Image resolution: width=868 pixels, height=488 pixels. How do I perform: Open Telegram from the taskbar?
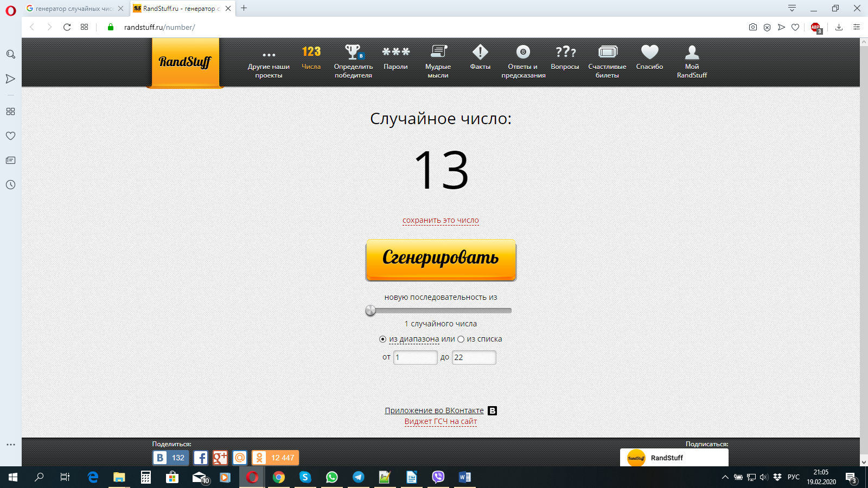point(359,477)
